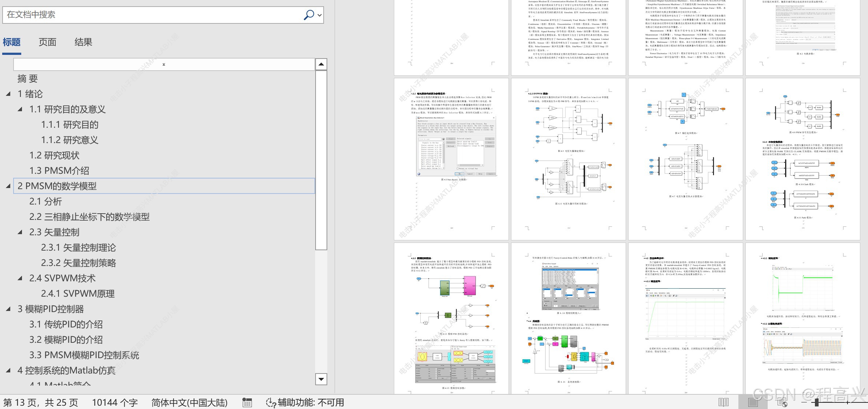
Task: Collapse the '1 绪论' heading
Action: 8,94
